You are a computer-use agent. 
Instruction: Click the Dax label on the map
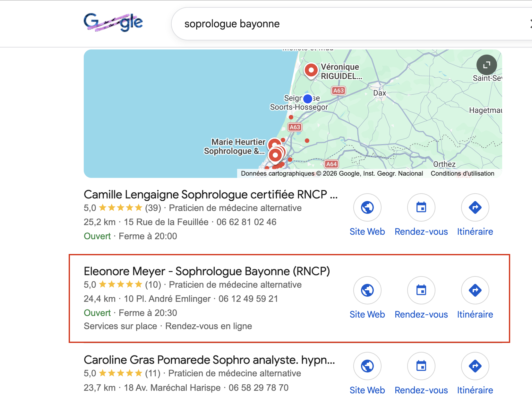click(380, 93)
